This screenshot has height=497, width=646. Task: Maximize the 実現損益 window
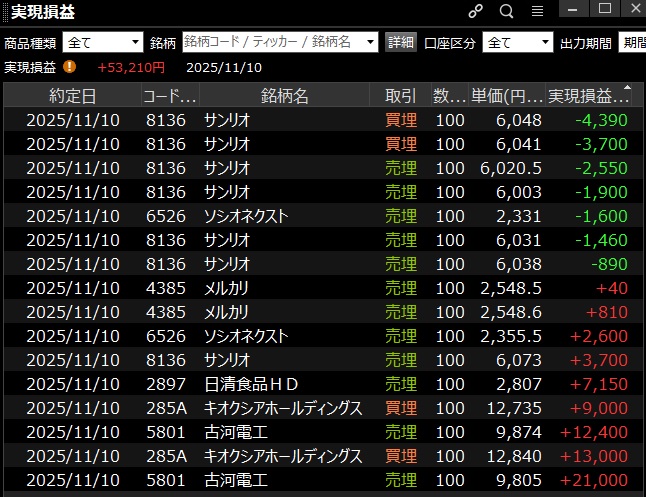pos(604,9)
